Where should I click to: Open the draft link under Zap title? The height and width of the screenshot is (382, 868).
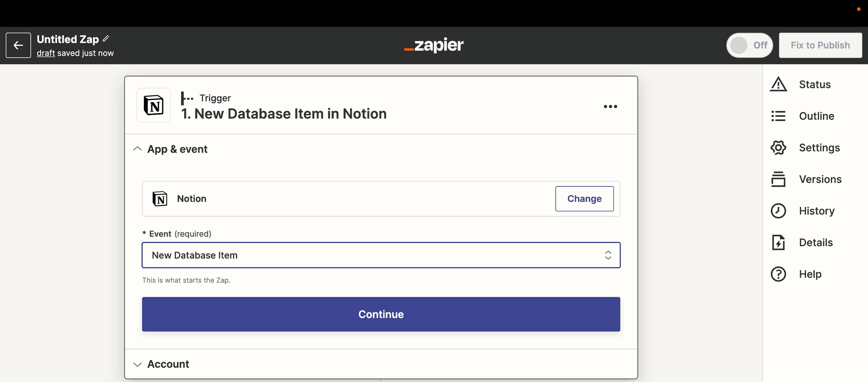coord(46,53)
